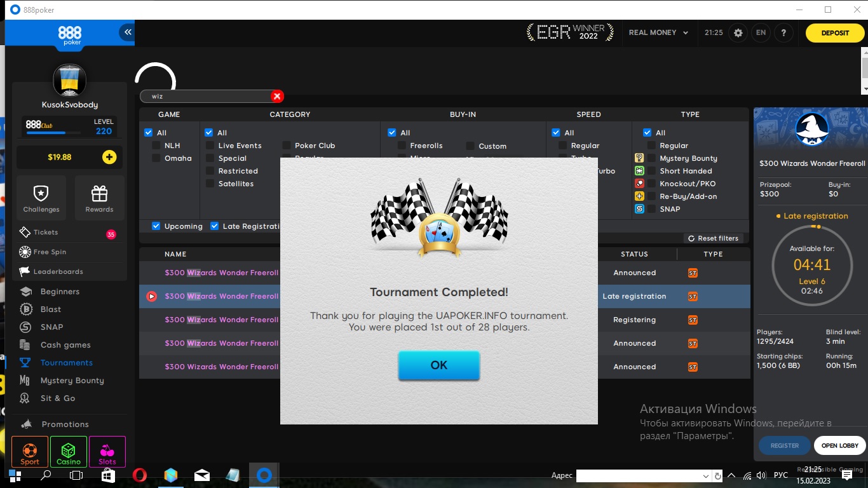The height and width of the screenshot is (488, 868).
Task: Open Challenges from the sidebar
Action: 41,198
